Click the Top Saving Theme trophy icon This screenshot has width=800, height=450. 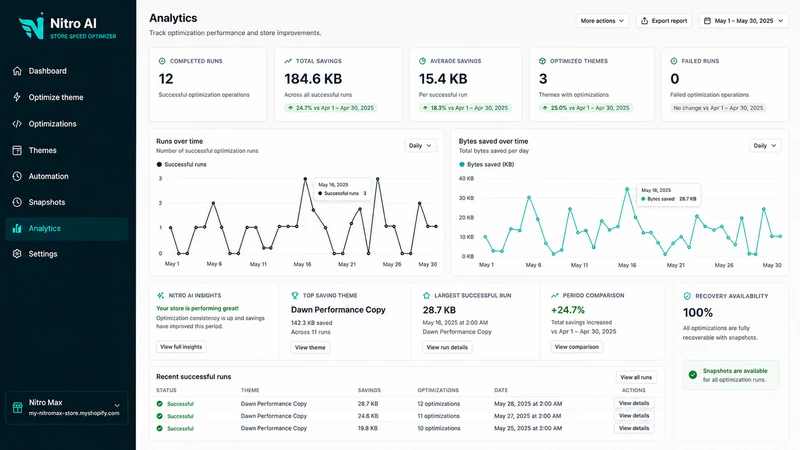click(x=295, y=295)
